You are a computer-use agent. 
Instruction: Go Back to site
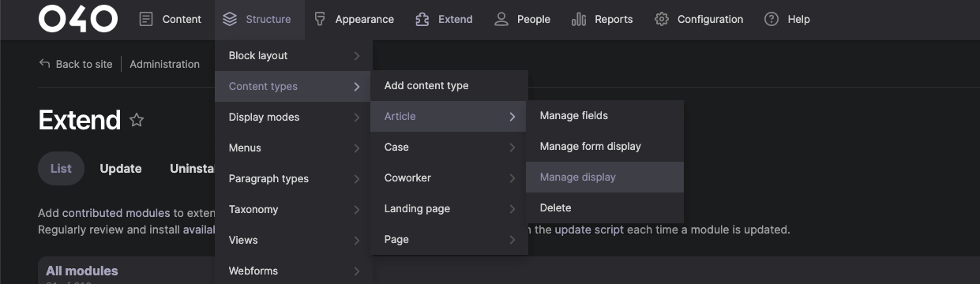click(84, 64)
